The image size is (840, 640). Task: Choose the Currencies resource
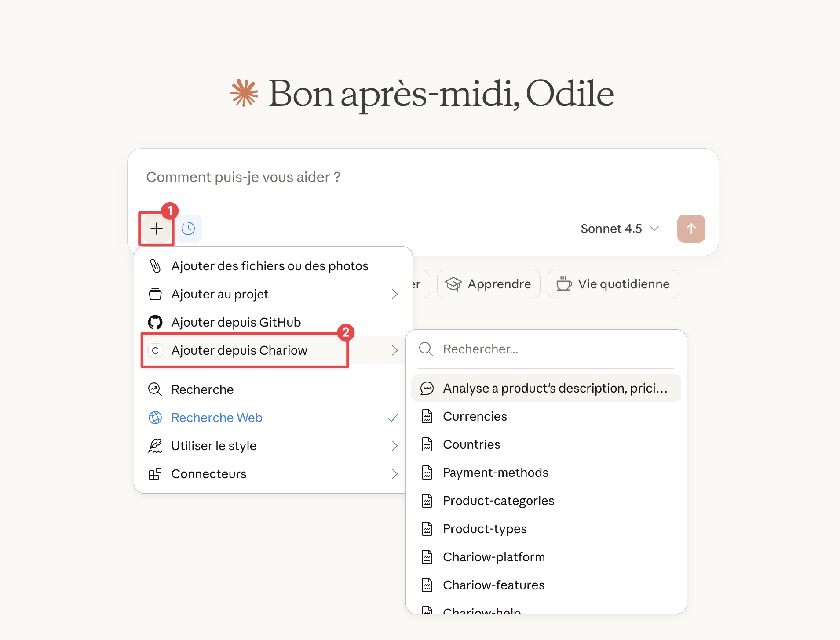pos(475,416)
